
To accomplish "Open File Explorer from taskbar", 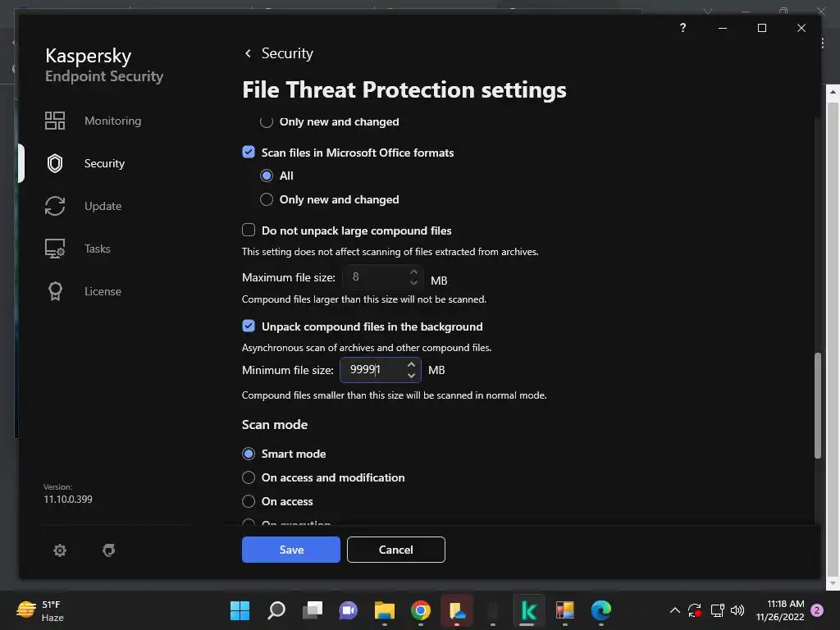I will tap(384, 610).
